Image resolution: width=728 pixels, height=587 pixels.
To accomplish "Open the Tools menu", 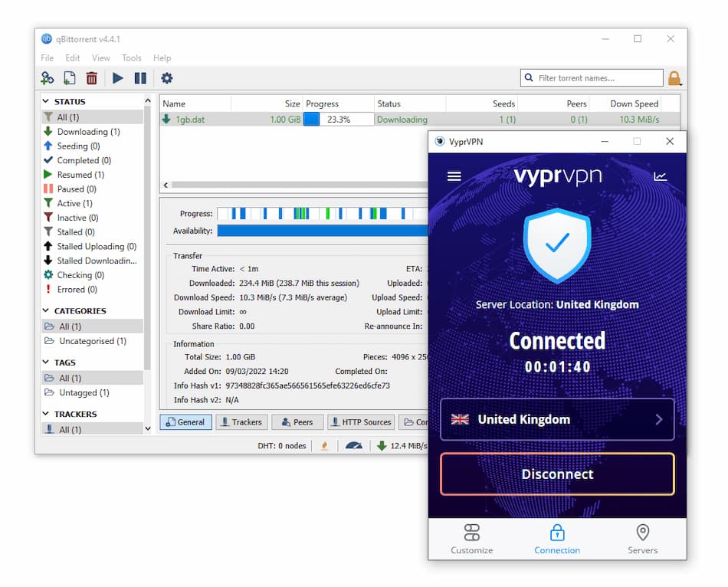I will [x=131, y=57].
